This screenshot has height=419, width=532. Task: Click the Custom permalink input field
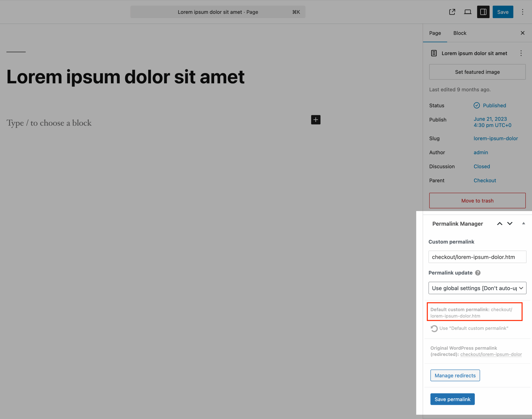[x=477, y=257]
